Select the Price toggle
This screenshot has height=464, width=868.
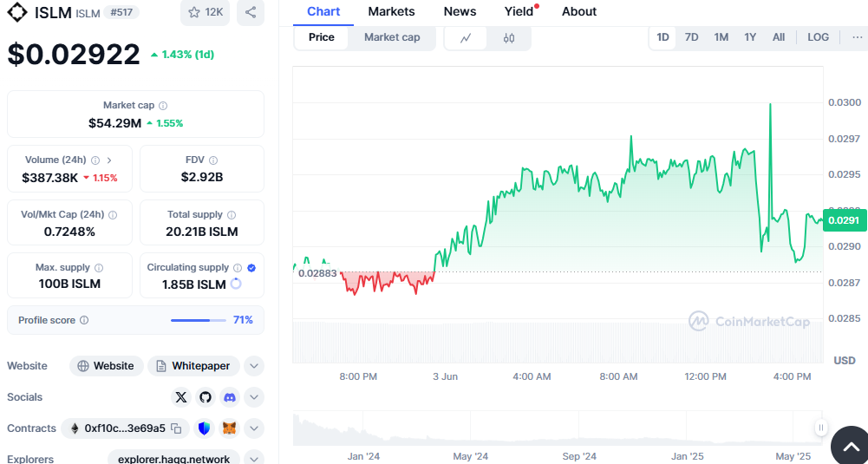(x=322, y=37)
